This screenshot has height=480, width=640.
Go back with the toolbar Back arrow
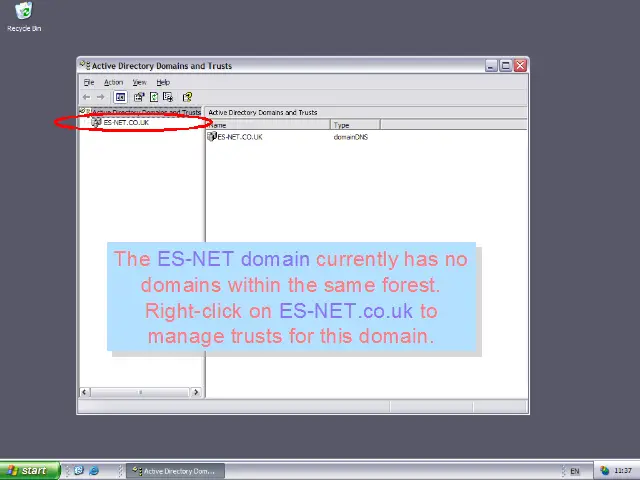pos(86,97)
